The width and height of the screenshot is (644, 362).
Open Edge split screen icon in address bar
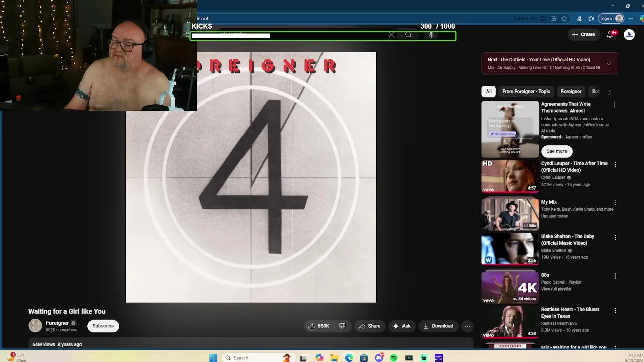[553, 19]
